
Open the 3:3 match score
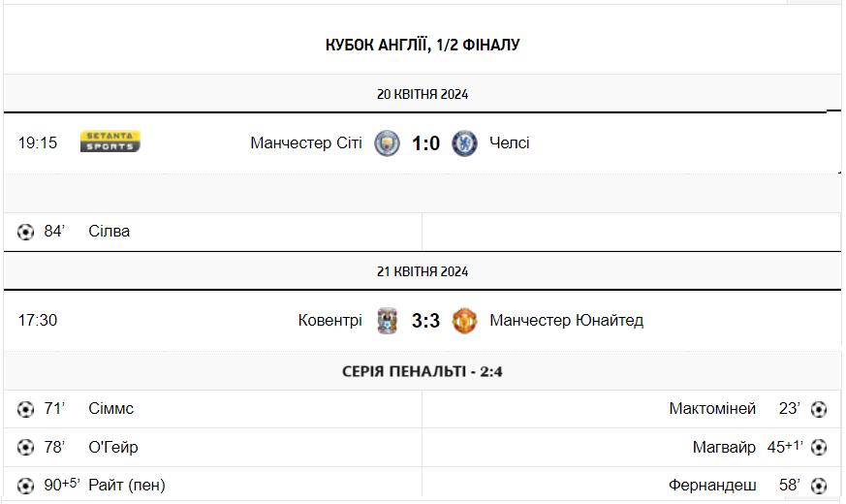(425, 321)
